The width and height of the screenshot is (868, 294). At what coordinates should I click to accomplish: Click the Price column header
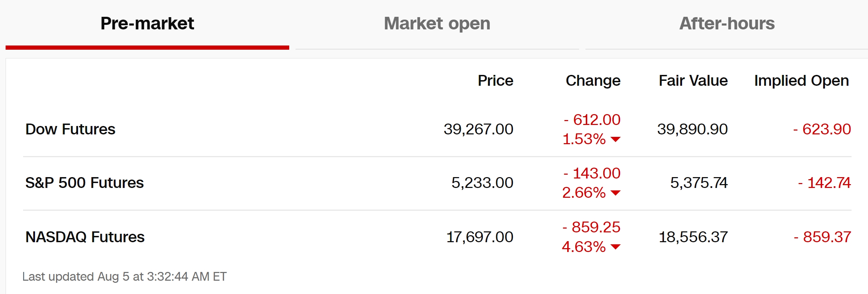495,81
